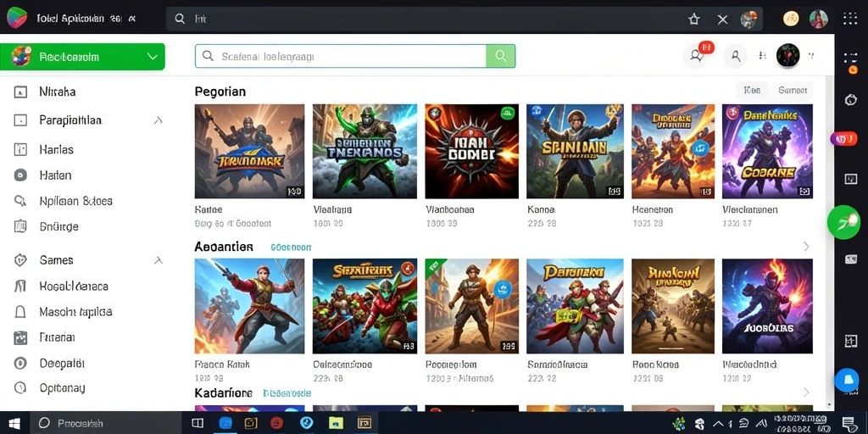Collapse the Parapiatitaa sidebar section
Viewport: 868px width, 434px height.
pos(158,120)
